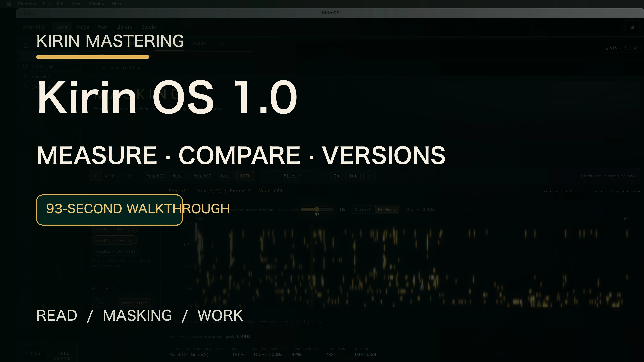Viewport: 644px width, 362px height.
Task: Click the Window value 0:07–0:59
Action: pyautogui.click(x=365, y=354)
